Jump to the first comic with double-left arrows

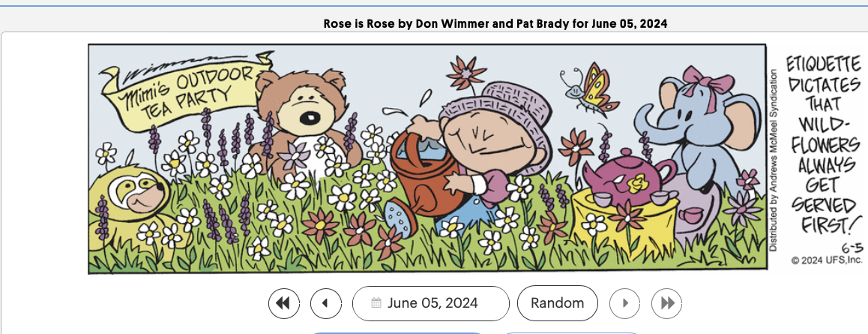(x=284, y=303)
